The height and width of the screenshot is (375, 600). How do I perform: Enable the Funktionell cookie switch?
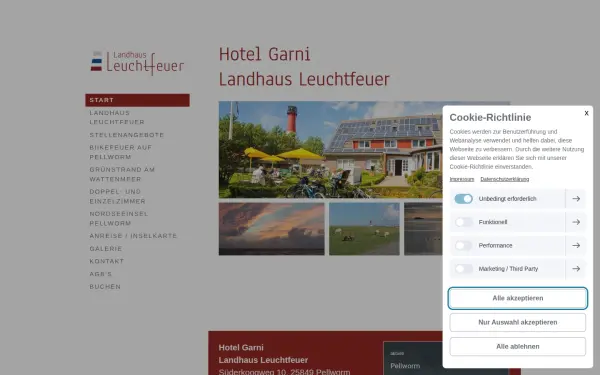(x=463, y=222)
